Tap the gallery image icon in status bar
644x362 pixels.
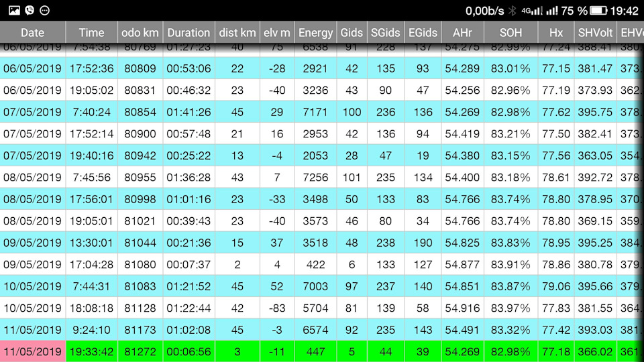point(14,10)
